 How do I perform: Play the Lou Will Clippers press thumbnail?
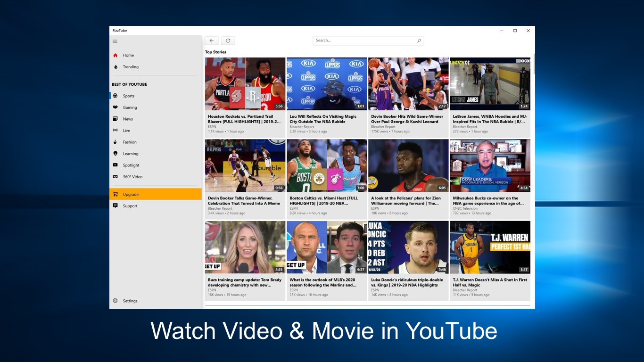[327, 84]
